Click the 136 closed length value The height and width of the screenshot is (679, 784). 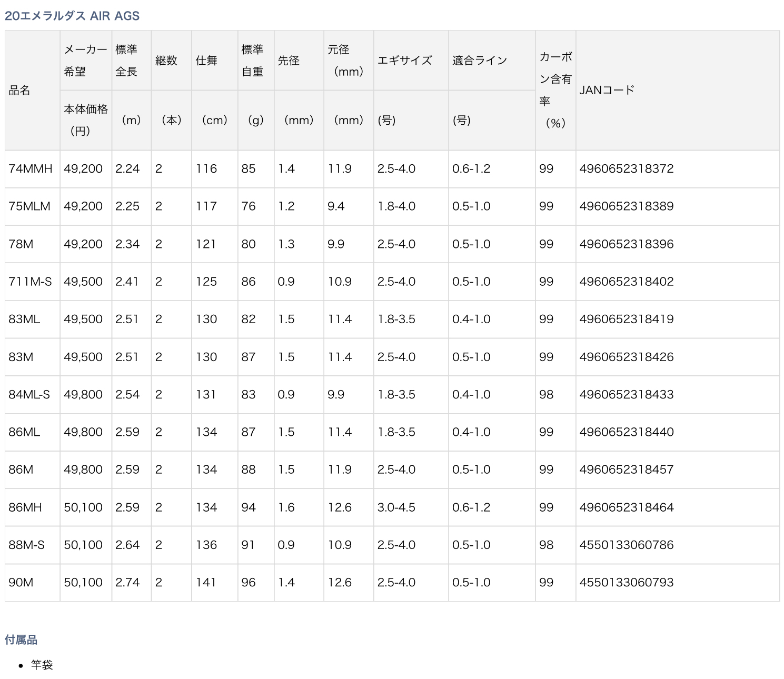(x=206, y=545)
